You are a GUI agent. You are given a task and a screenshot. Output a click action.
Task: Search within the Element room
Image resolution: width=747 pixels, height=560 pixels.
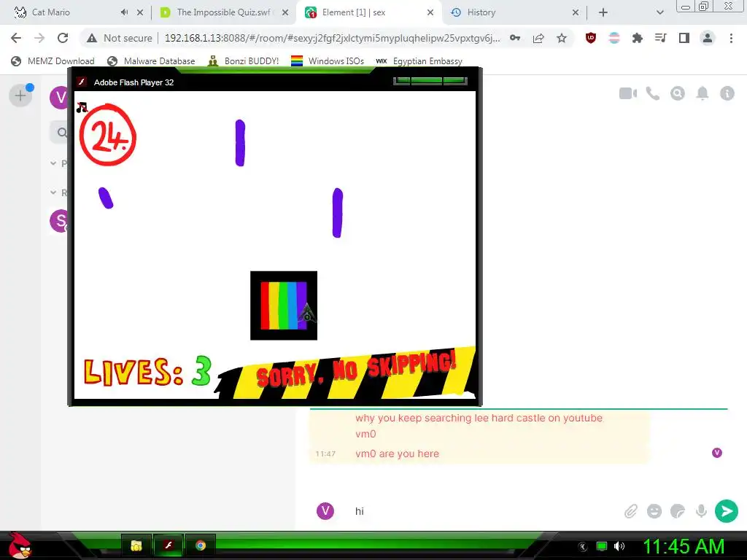678,93
